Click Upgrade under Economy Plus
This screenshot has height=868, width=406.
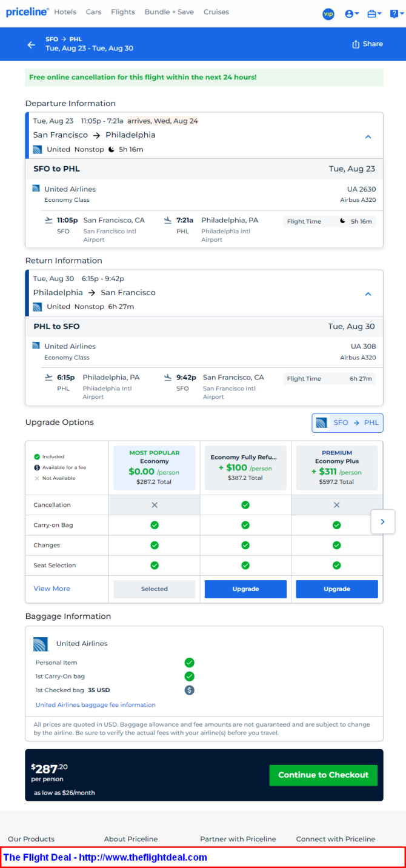point(337,589)
